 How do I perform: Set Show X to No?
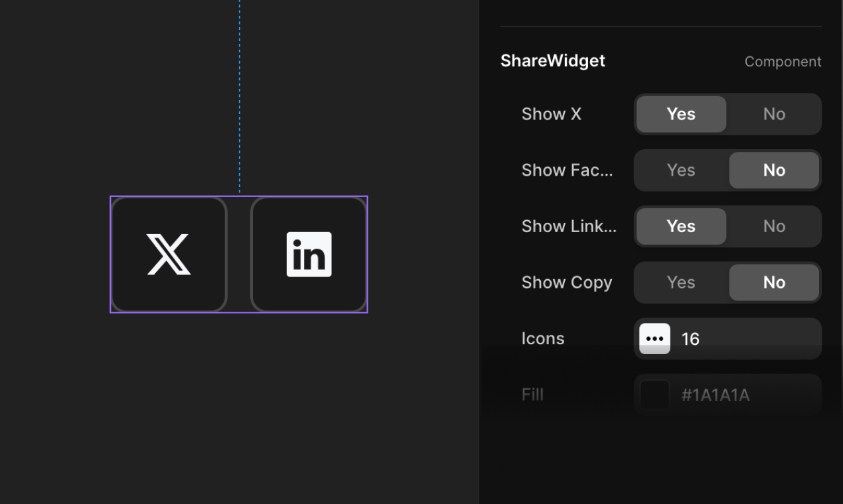click(x=774, y=114)
